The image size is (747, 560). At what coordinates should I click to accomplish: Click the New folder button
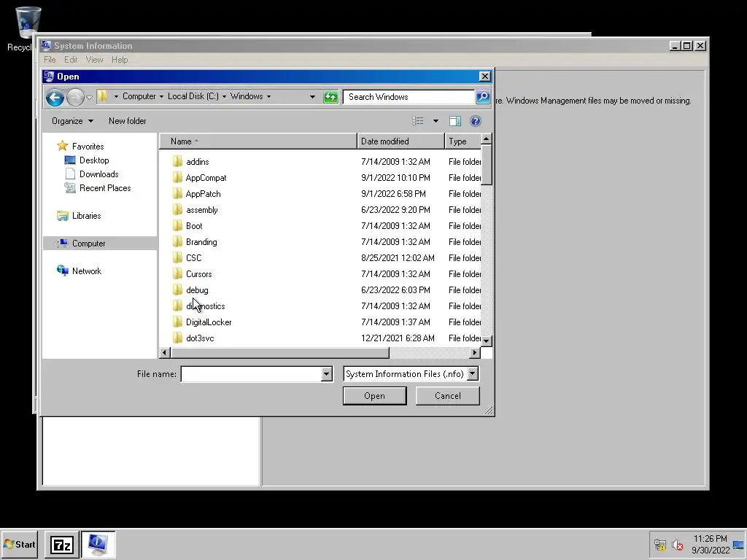point(127,121)
